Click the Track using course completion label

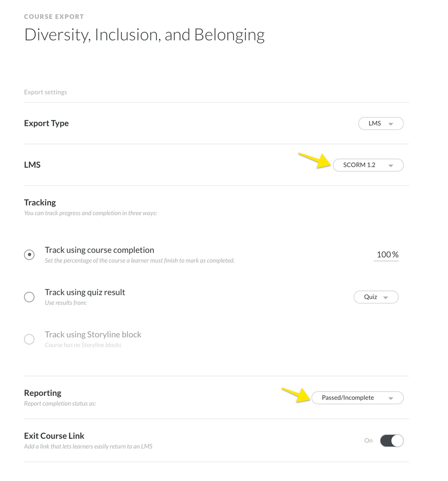99,250
